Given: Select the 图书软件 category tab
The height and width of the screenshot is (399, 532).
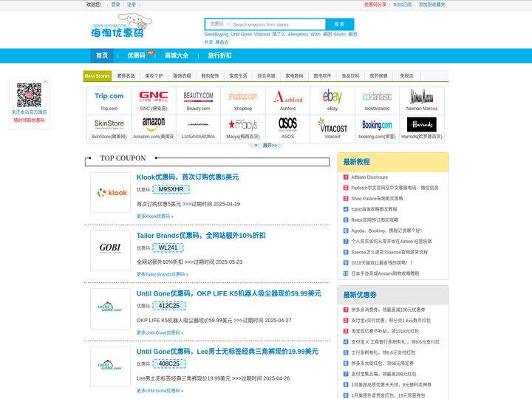Looking at the screenshot, I should (322, 76).
